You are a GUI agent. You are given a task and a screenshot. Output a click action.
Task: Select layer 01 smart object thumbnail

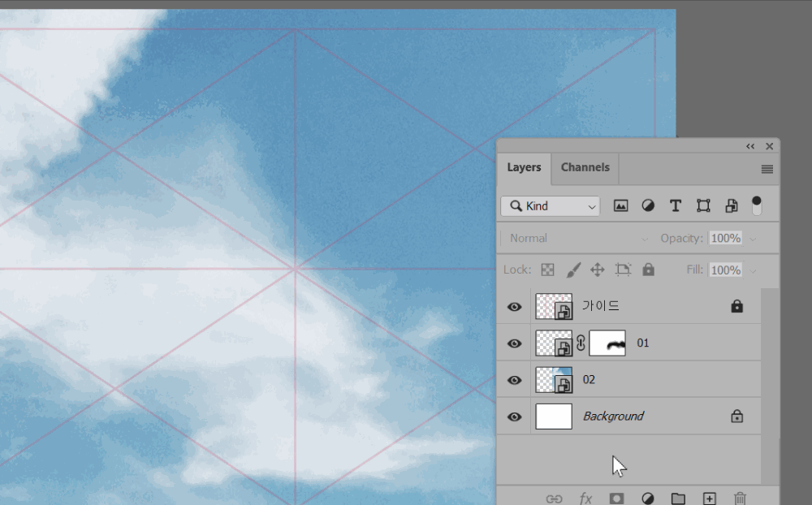click(554, 343)
